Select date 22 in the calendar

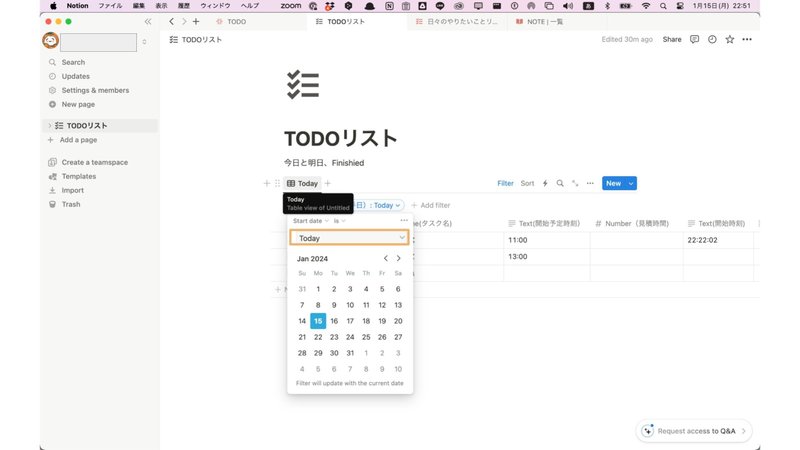(318, 337)
